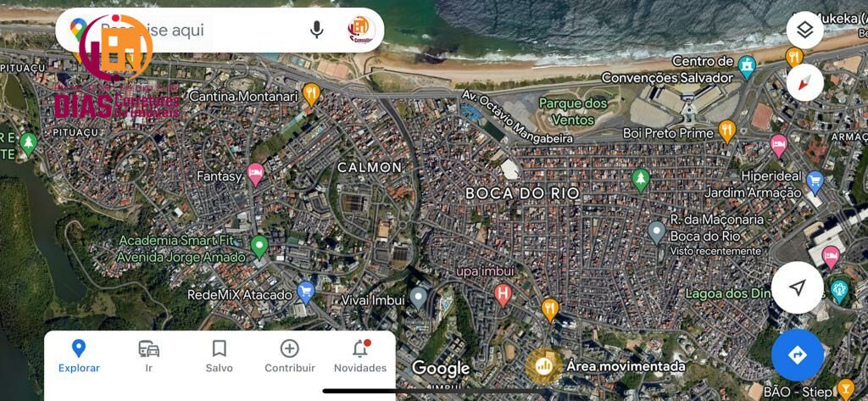
Task: Start directions with blue diamond button
Action: click(797, 355)
